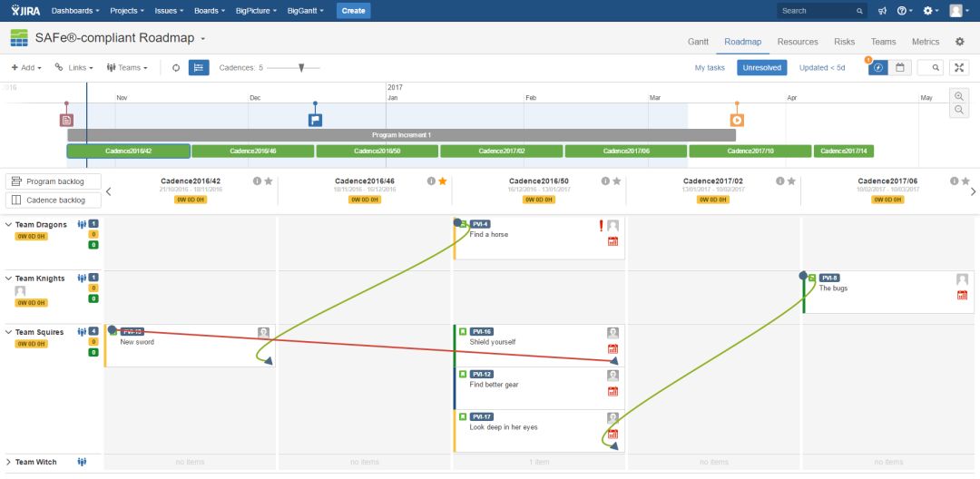This screenshot has width=980, height=479.
Task: Switch to the Gantt tab
Action: pos(698,42)
